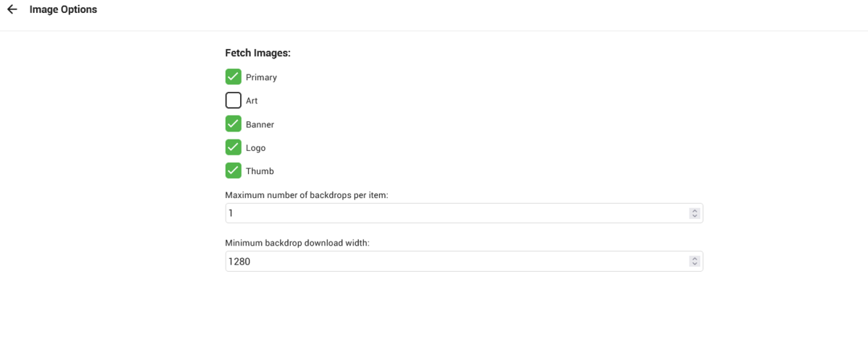Uncheck the Primary image checkbox

tap(233, 77)
